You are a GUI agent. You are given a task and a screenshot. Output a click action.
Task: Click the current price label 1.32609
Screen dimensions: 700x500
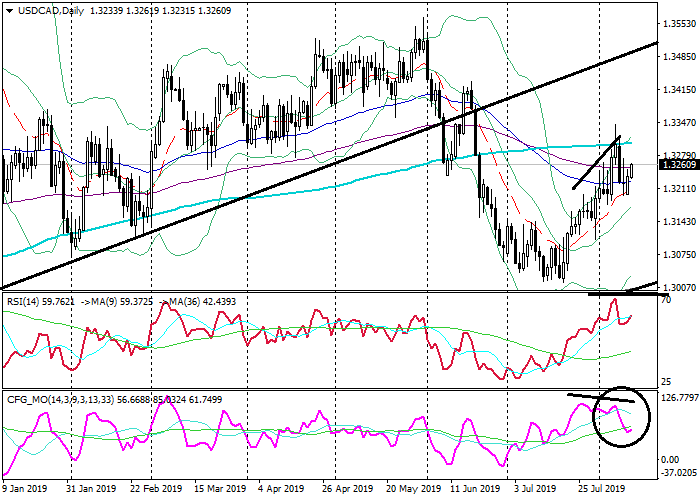pyautogui.click(x=680, y=165)
